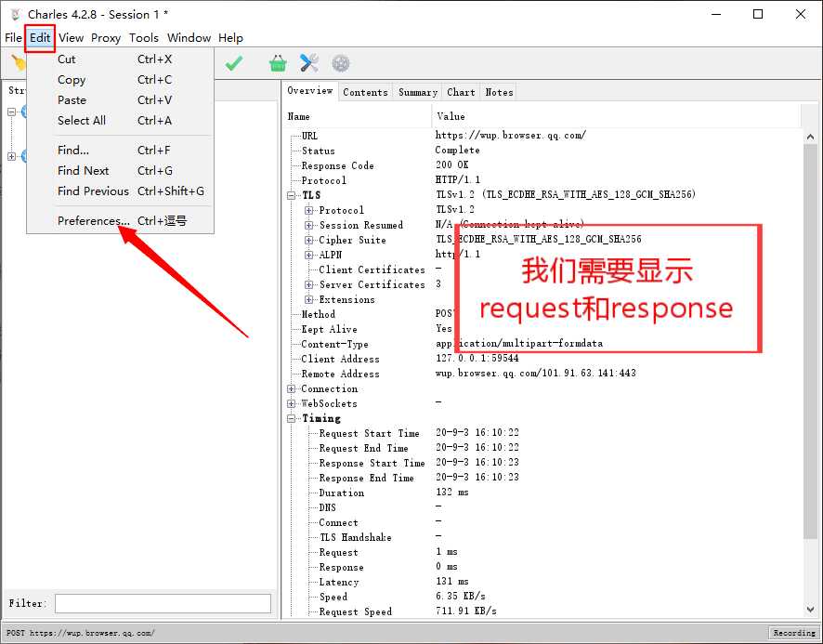Click the POST URL in status bar

tap(80, 633)
